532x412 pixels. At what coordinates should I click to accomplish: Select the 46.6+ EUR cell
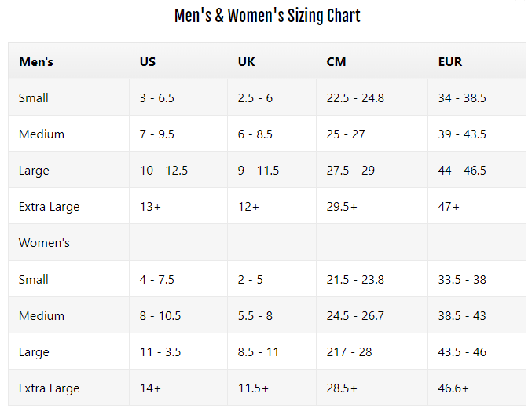click(454, 388)
